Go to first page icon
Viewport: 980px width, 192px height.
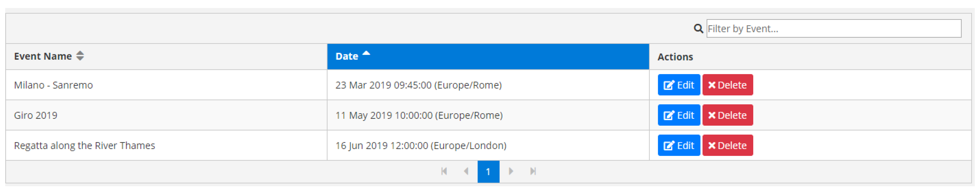tap(443, 171)
